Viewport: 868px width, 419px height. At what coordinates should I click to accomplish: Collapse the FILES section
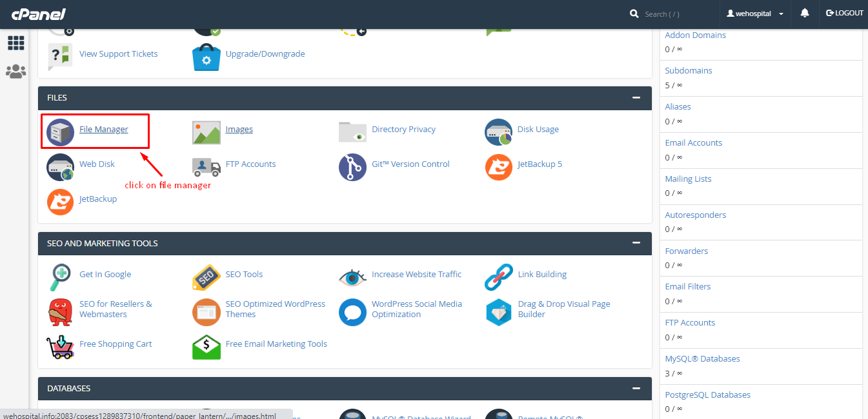(636, 98)
